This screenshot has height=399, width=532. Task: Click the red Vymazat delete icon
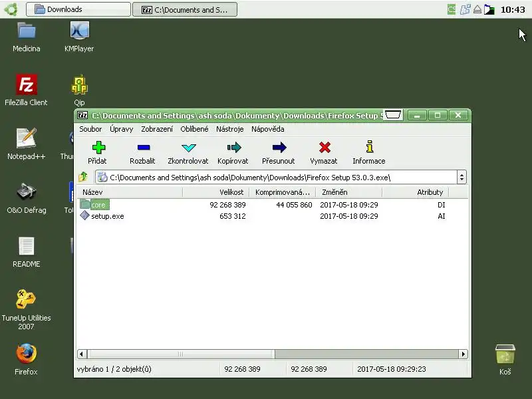click(x=325, y=148)
